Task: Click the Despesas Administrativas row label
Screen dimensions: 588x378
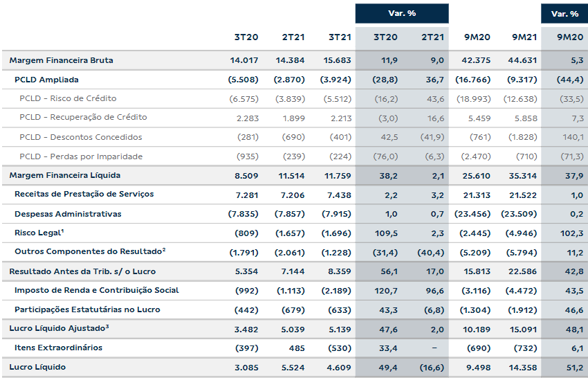Action: coord(68,214)
